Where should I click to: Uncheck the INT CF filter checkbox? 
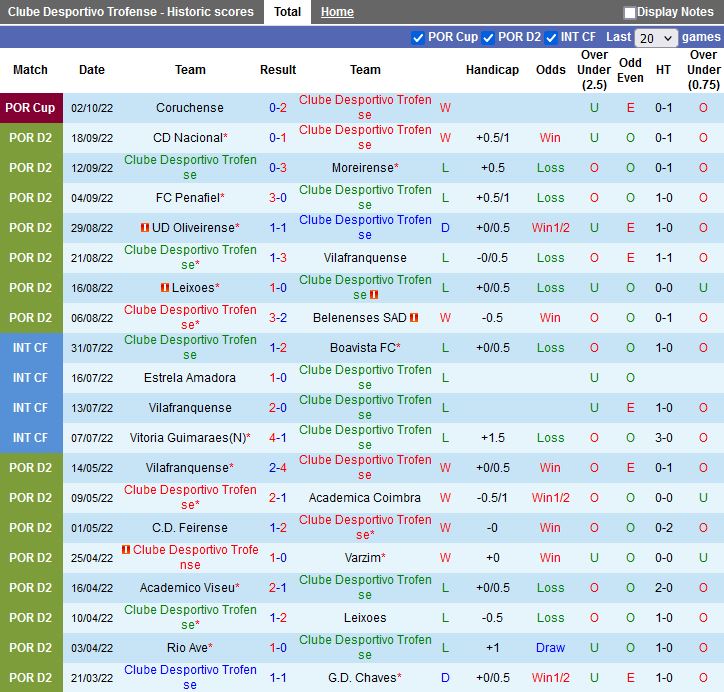tap(550, 37)
